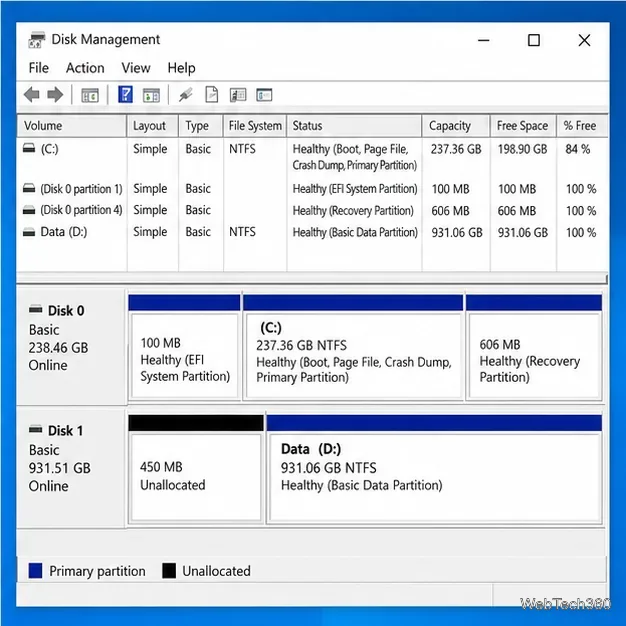Click the Show/Hide Action Pane icon
Image resolution: width=626 pixels, height=626 pixels.
pos(151,95)
